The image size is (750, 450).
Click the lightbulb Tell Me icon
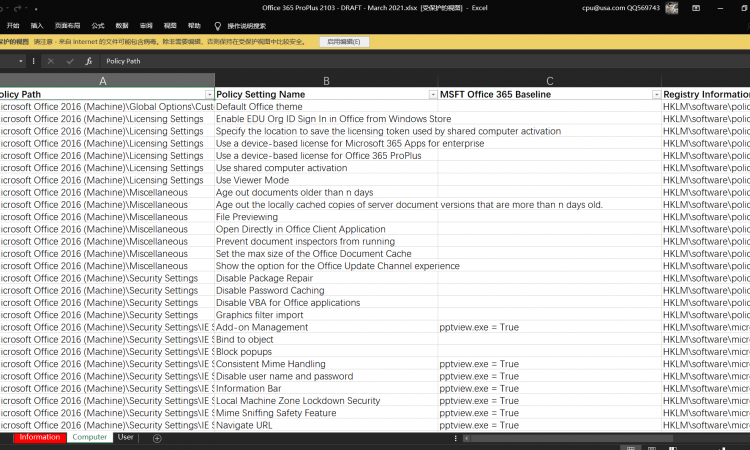pyautogui.click(x=218, y=26)
